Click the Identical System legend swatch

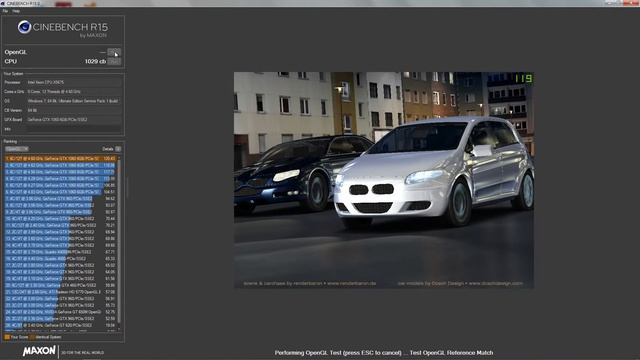pyautogui.click(x=32, y=337)
